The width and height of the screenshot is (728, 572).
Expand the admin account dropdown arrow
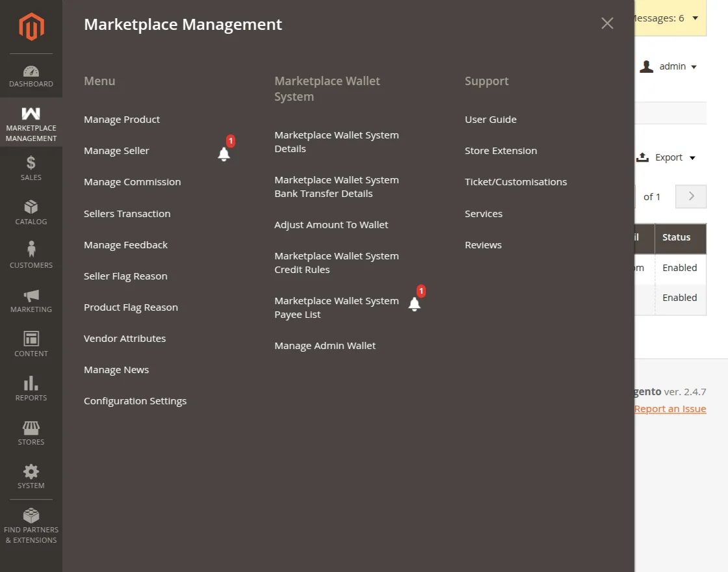(x=694, y=67)
